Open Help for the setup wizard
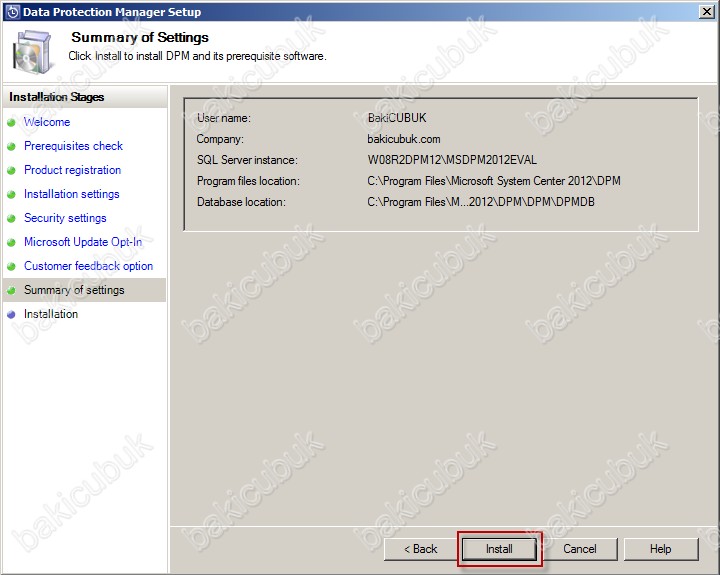720x575 pixels. point(660,549)
